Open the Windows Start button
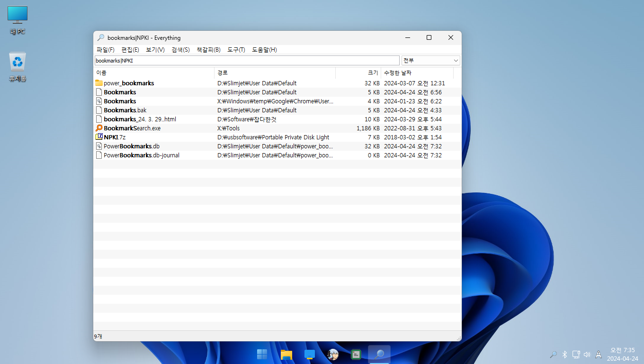 [262, 354]
